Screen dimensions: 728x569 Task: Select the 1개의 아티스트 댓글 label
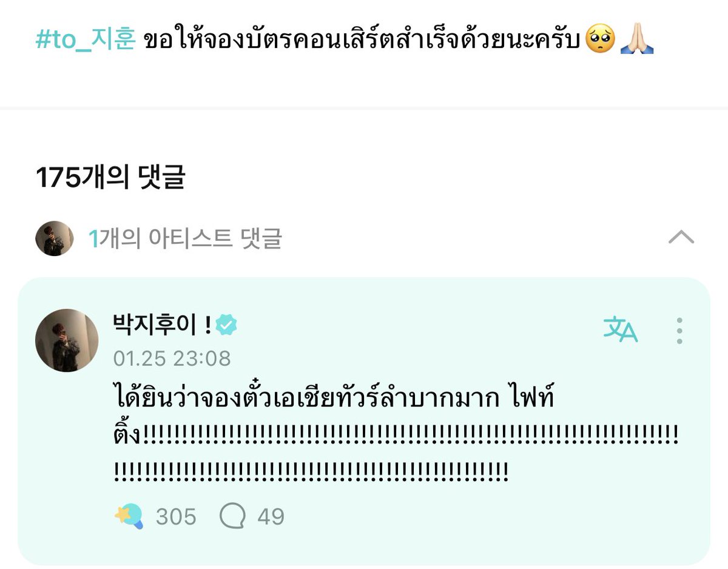185,238
